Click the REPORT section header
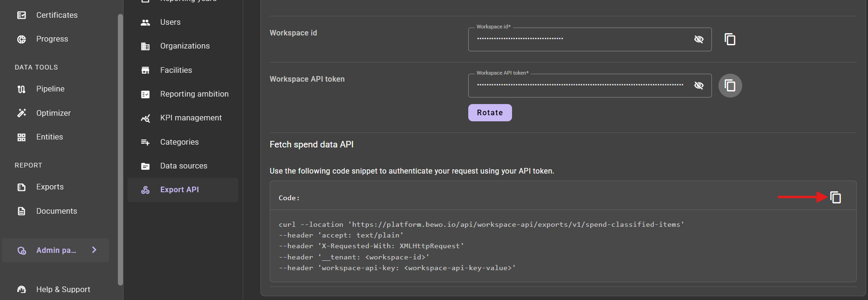The width and height of the screenshot is (868, 300). [x=28, y=166]
